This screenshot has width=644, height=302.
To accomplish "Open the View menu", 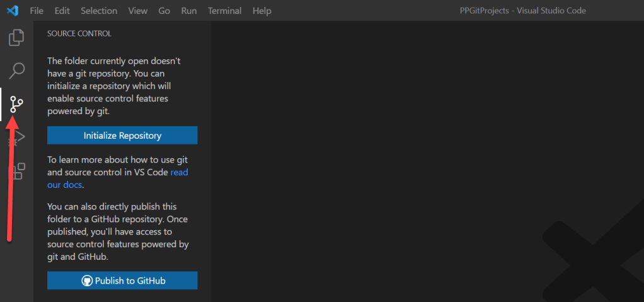I will (137, 11).
